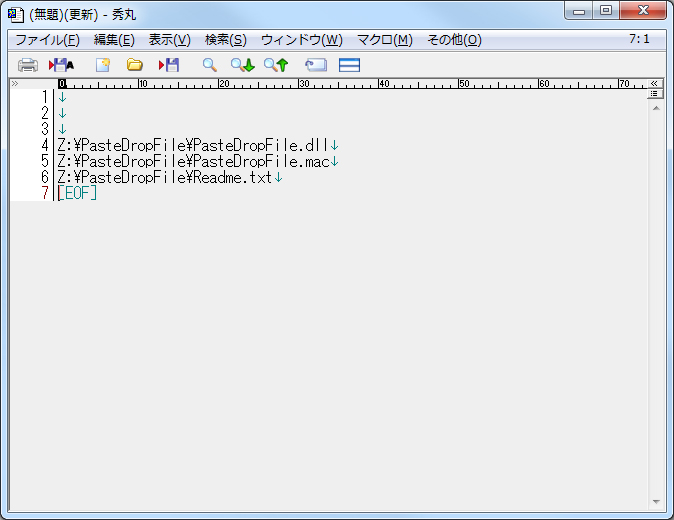Open the マクロ(M) menu

[385, 40]
